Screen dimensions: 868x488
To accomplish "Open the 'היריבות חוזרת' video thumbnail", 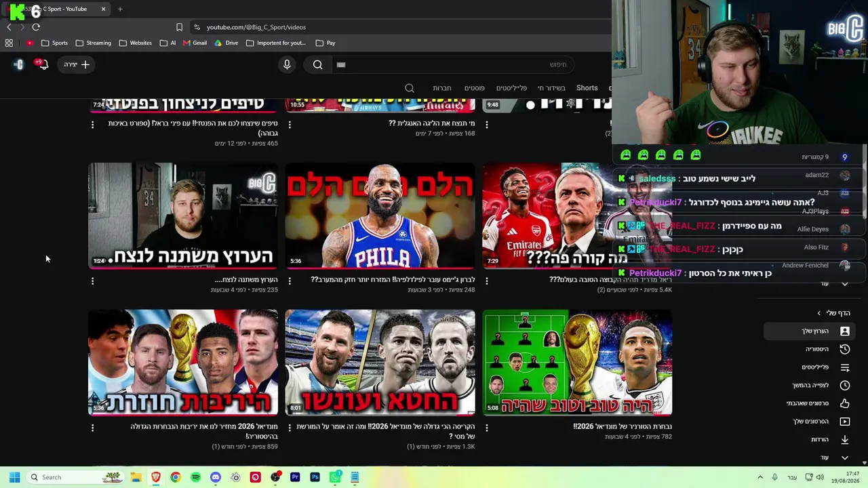I will (183, 363).
